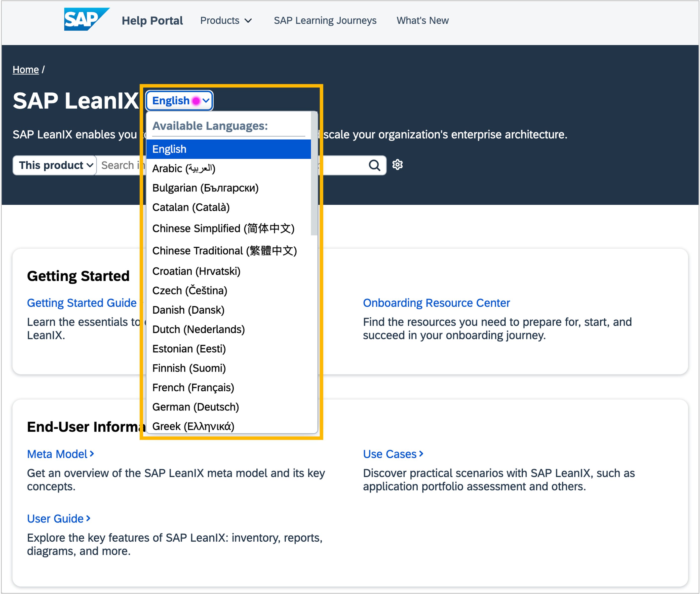Choose Finnish (Suomi)
This screenshot has height=594, width=700.
[228, 368]
